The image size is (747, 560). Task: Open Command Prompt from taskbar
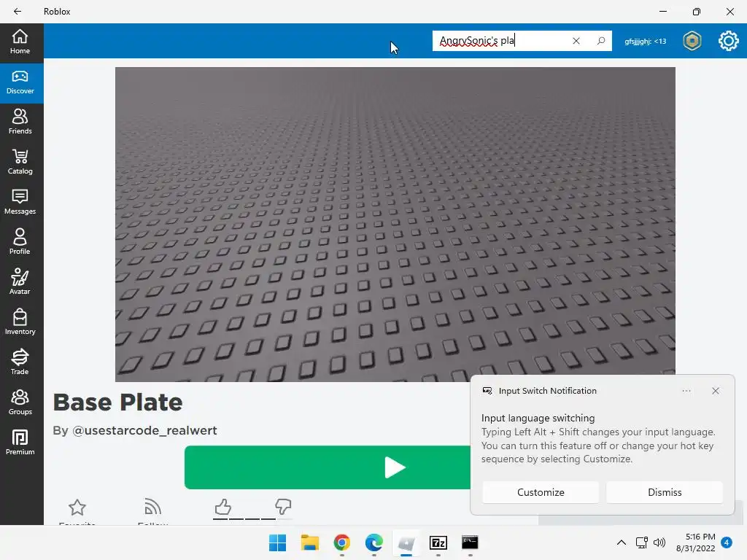coord(471,542)
